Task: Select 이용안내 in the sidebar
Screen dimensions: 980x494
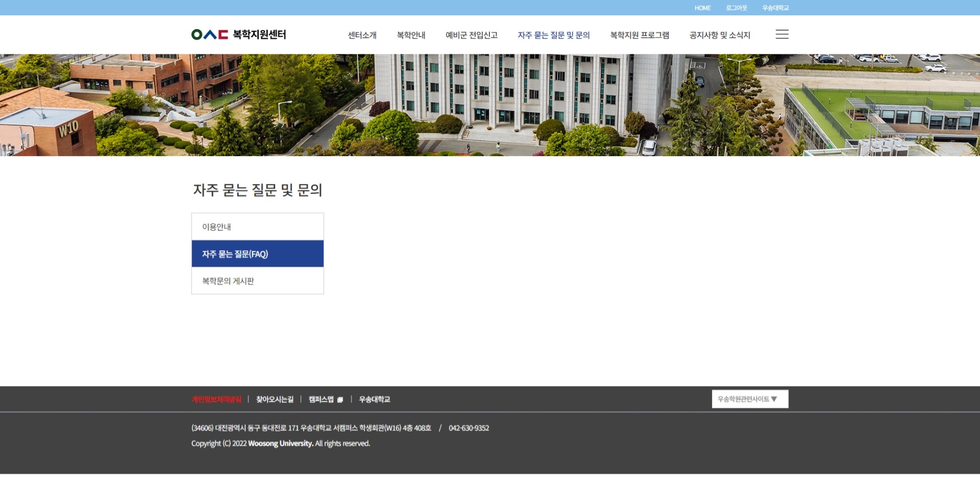Action: pyautogui.click(x=257, y=227)
